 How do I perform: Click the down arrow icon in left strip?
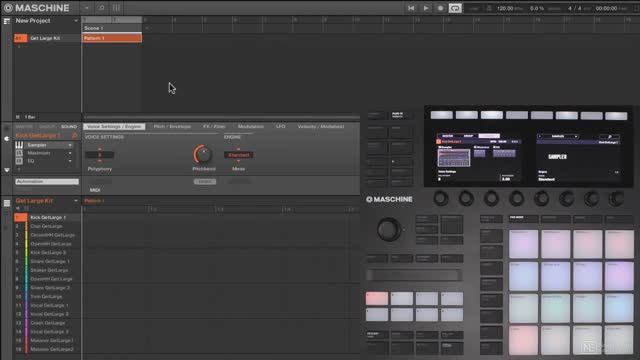pos(7,170)
